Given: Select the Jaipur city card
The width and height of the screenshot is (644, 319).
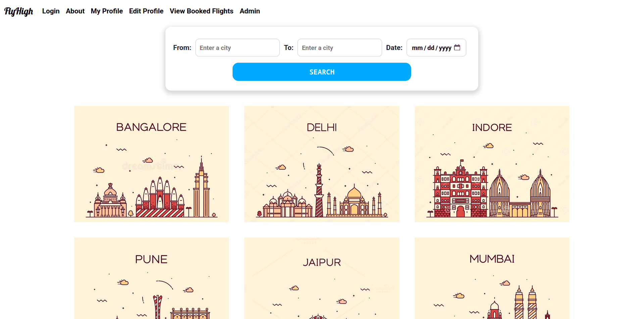Looking at the screenshot, I should click(x=321, y=278).
